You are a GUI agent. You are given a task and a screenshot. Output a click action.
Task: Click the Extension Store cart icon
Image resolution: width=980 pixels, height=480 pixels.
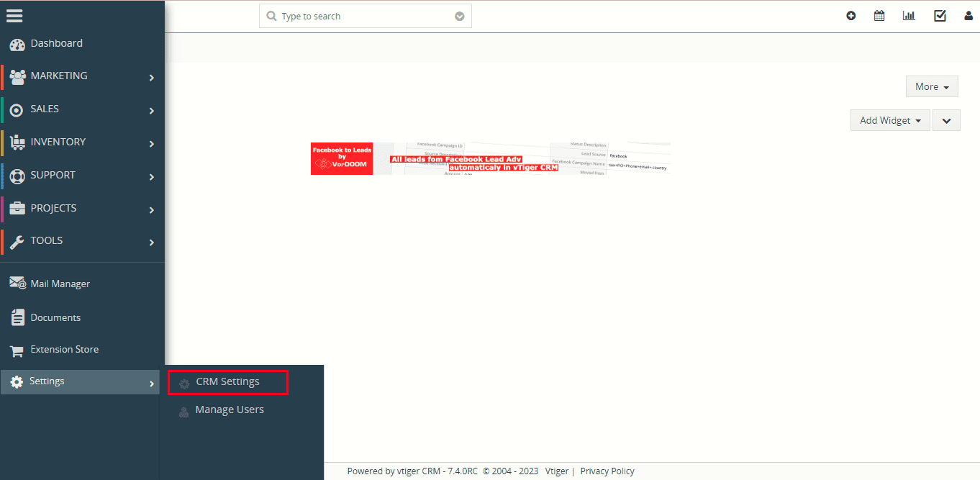(17, 350)
